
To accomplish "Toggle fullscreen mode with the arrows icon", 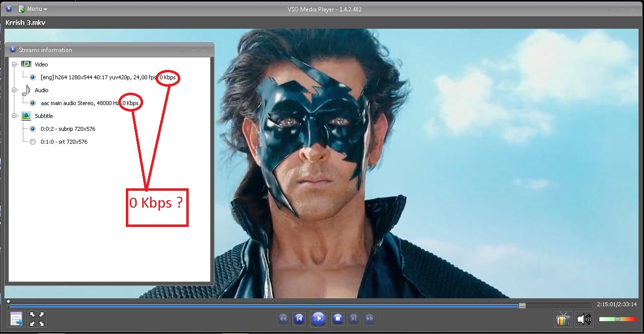I will pos(37,319).
